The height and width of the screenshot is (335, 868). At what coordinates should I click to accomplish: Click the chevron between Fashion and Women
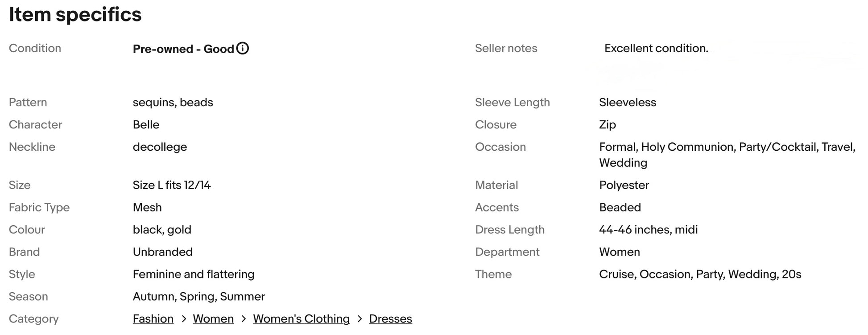(183, 319)
